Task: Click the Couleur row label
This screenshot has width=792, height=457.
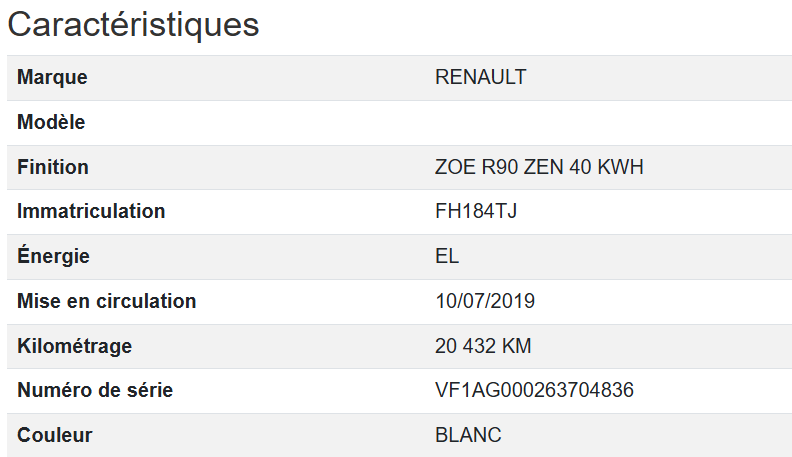Action: point(55,436)
